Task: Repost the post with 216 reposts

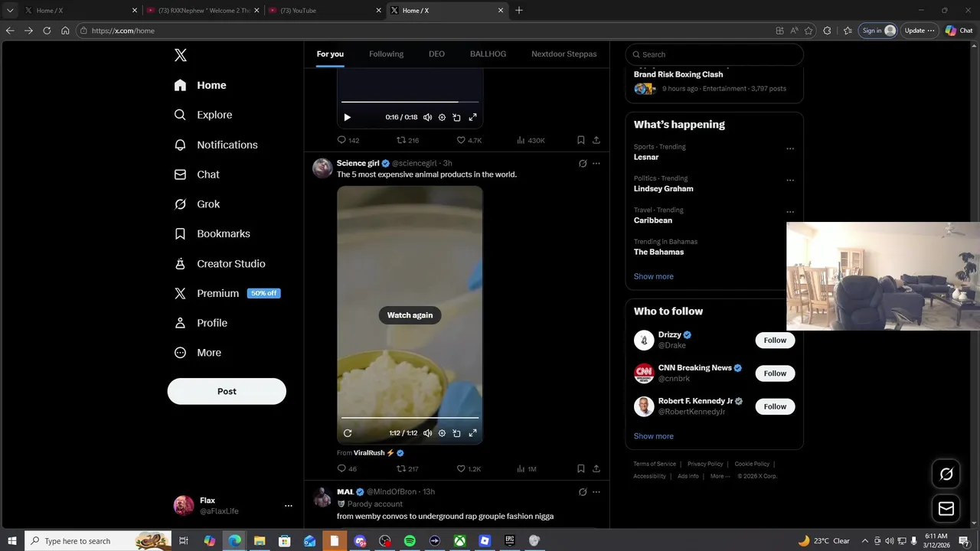Action: click(407, 140)
